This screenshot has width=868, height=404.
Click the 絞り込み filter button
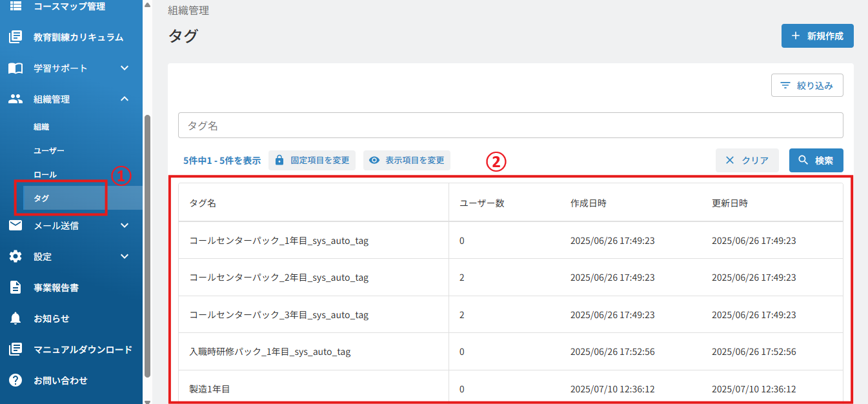[807, 86]
